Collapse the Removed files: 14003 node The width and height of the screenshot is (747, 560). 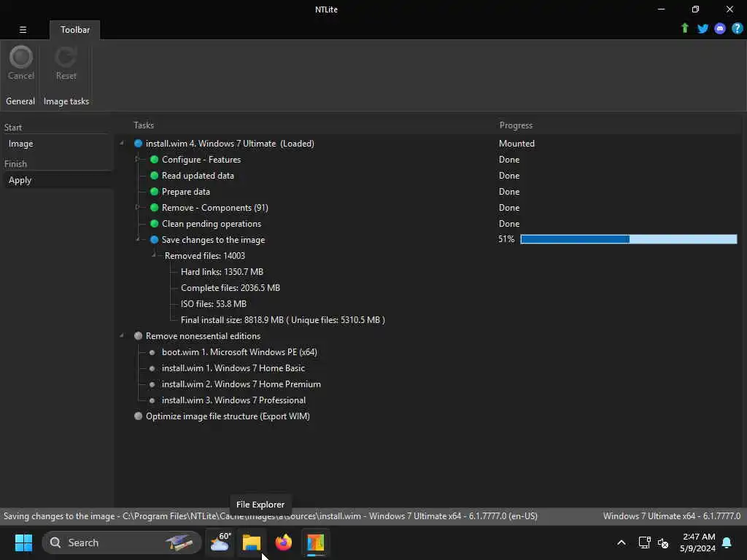(154, 255)
